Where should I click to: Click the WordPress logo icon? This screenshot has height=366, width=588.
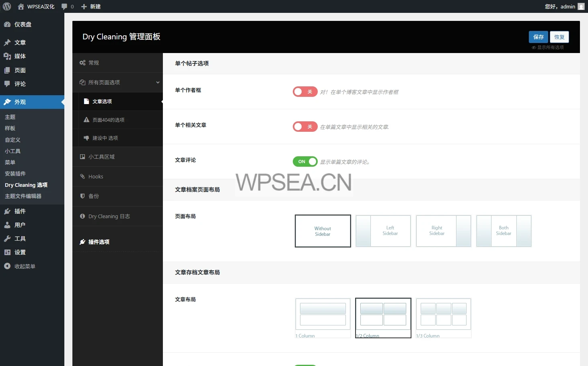pyautogui.click(x=7, y=6)
